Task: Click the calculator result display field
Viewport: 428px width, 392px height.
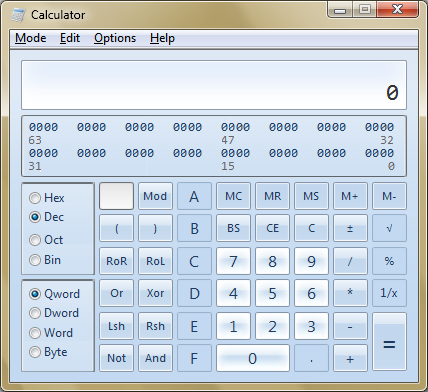Action: (214, 85)
